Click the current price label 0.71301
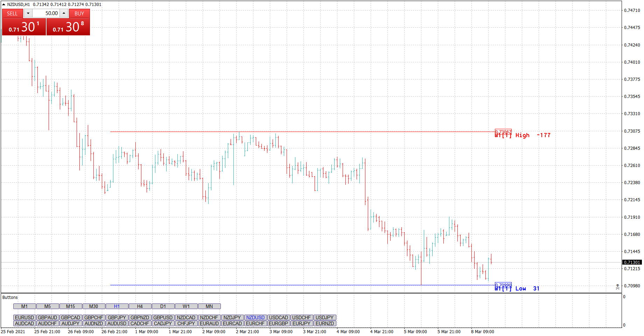Viewport: 644px width, 336px height. click(632, 262)
